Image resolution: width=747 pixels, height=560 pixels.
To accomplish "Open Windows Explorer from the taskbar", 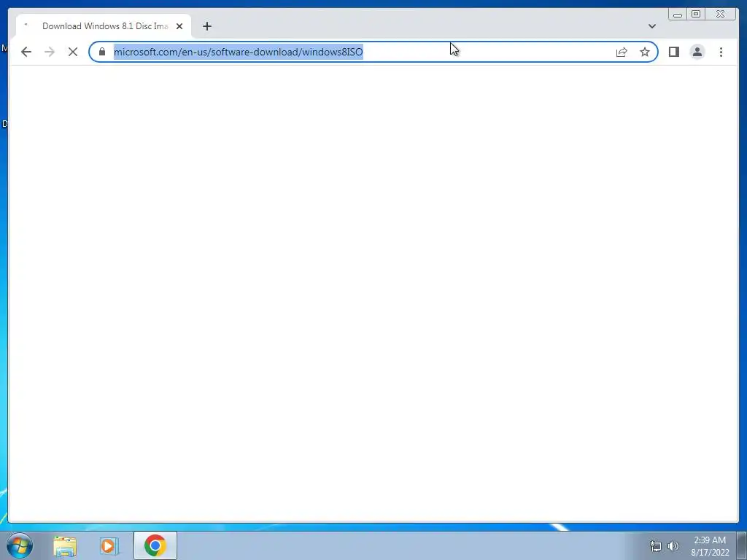I will coord(65,545).
